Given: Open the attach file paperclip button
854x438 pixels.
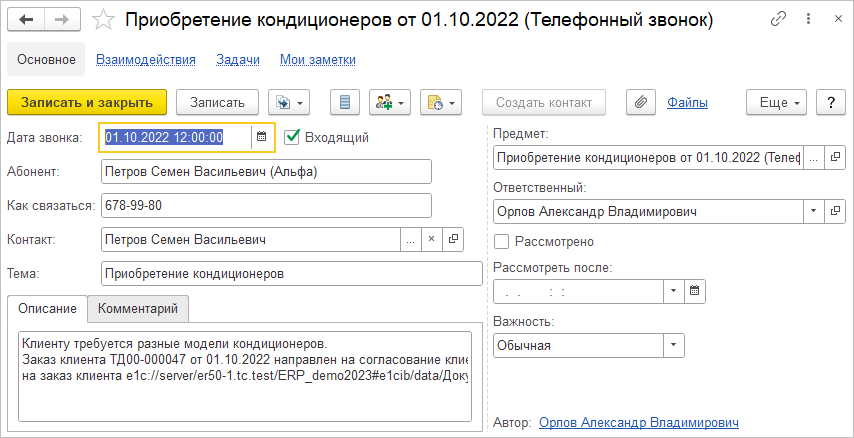Looking at the screenshot, I should (640, 102).
